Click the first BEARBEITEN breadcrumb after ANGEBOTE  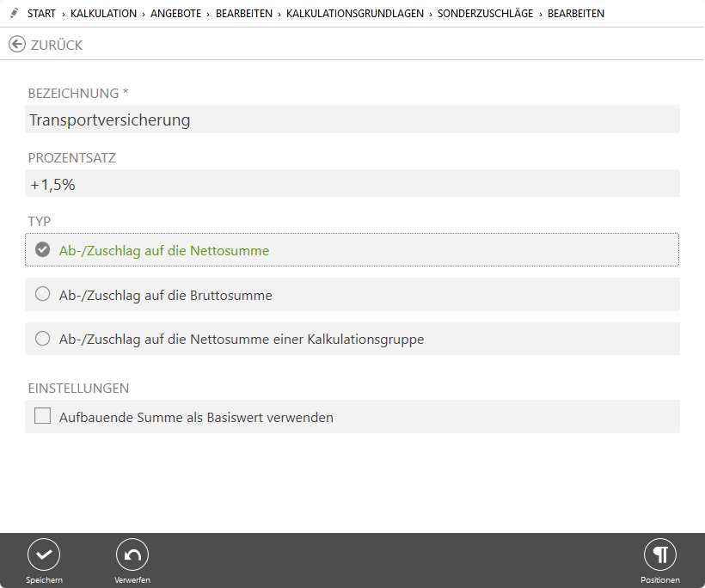click(244, 14)
